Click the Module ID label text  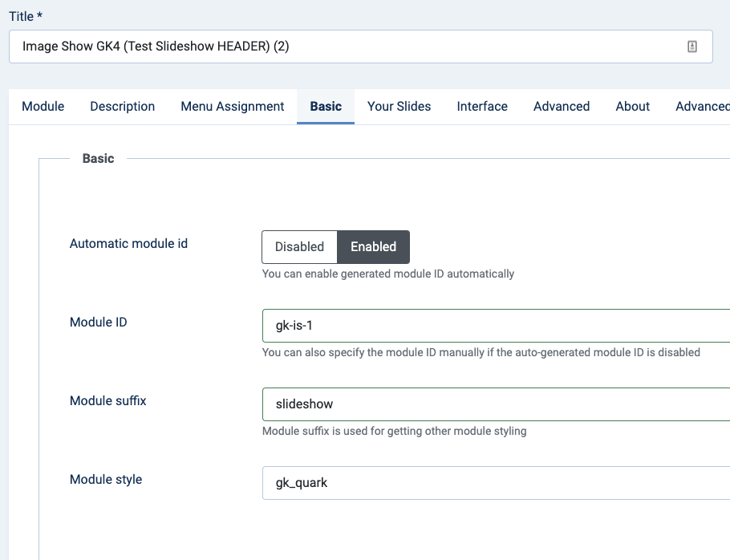(x=99, y=322)
